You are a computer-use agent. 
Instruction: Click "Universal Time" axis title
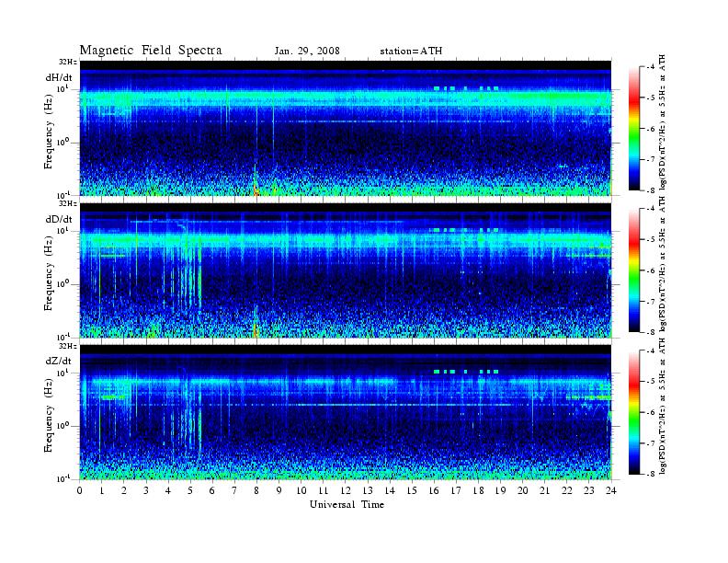[347, 504]
